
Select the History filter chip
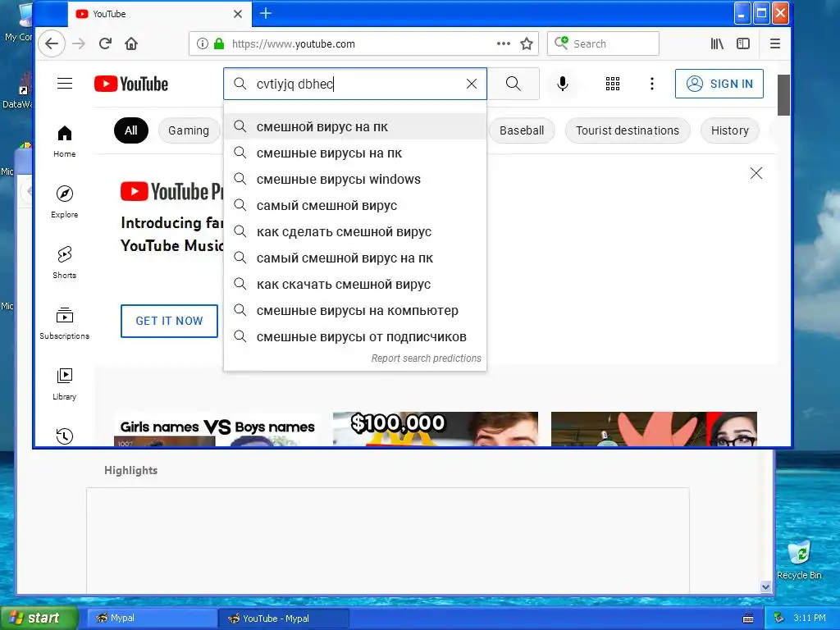coord(729,130)
